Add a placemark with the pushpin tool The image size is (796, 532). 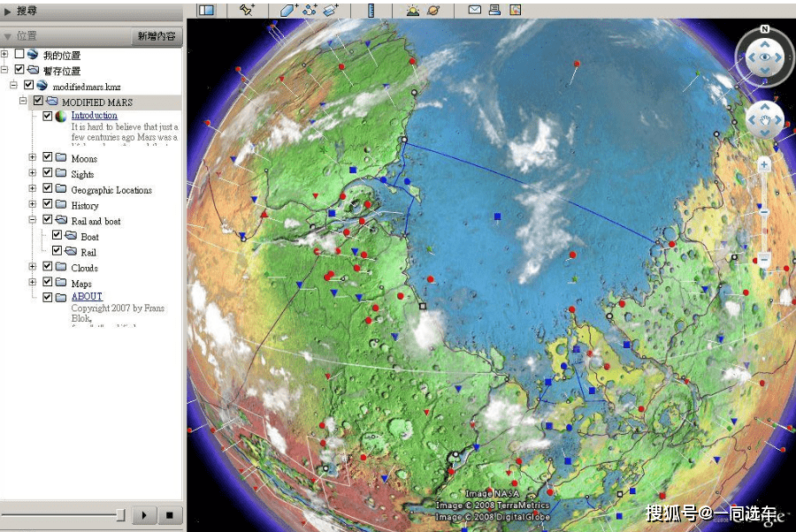click(x=247, y=10)
